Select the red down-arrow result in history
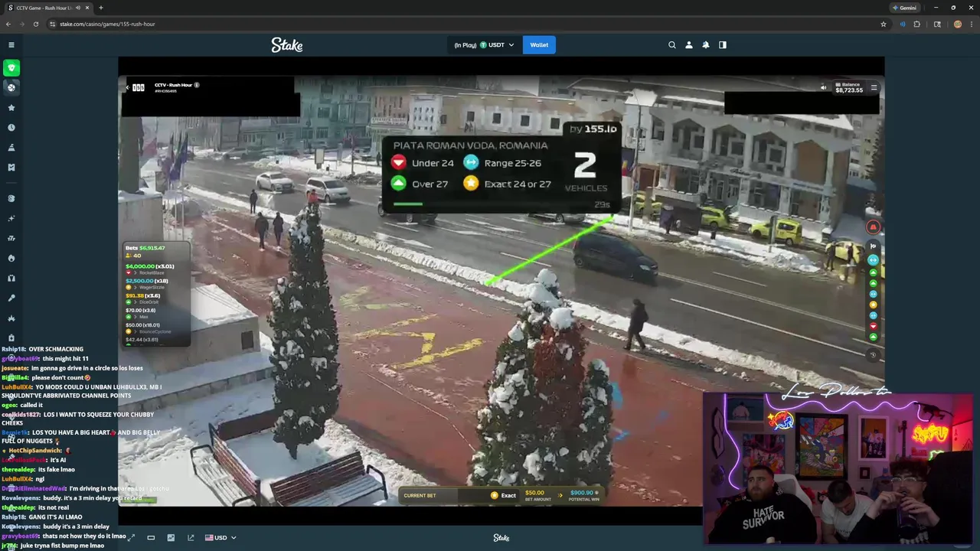980x551 pixels. [873, 326]
